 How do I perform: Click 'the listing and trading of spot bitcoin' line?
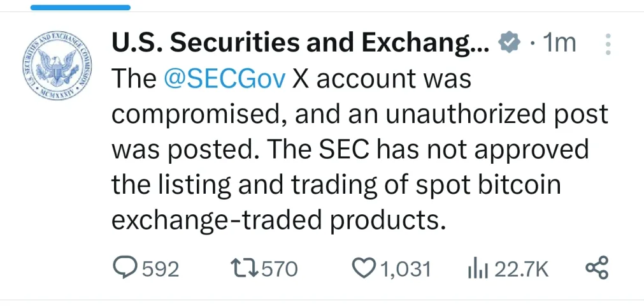coord(336,185)
